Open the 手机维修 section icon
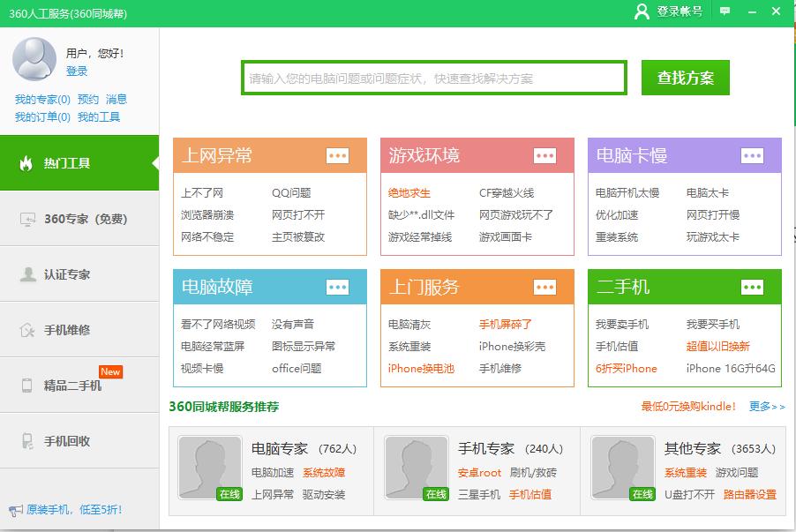 coord(26,329)
